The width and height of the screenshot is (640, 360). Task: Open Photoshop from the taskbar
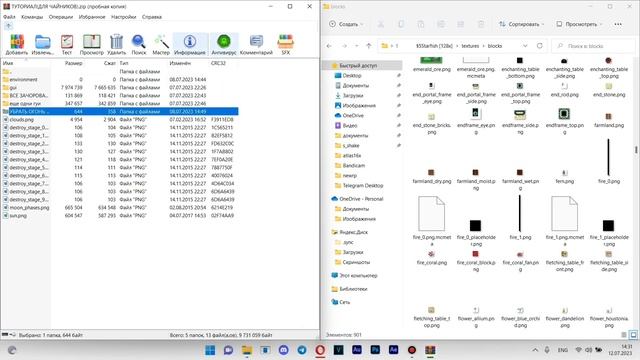pos(375,350)
